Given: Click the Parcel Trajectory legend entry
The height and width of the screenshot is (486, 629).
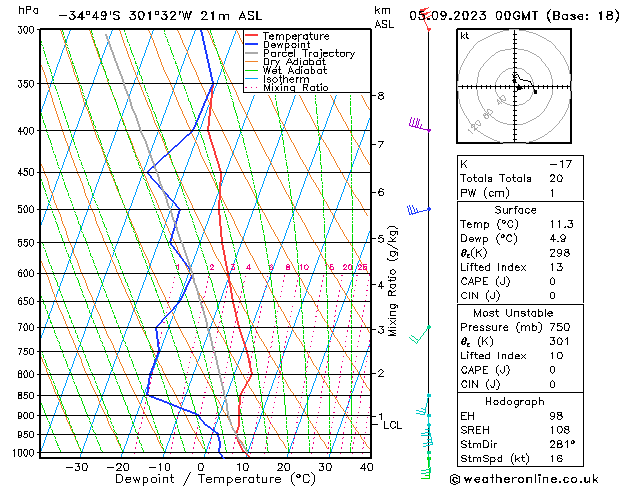Looking at the screenshot, I should [x=309, y=53].
